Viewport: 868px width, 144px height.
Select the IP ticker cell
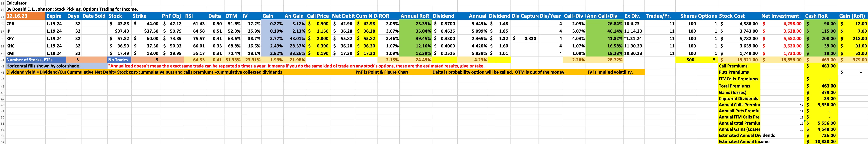26,31
